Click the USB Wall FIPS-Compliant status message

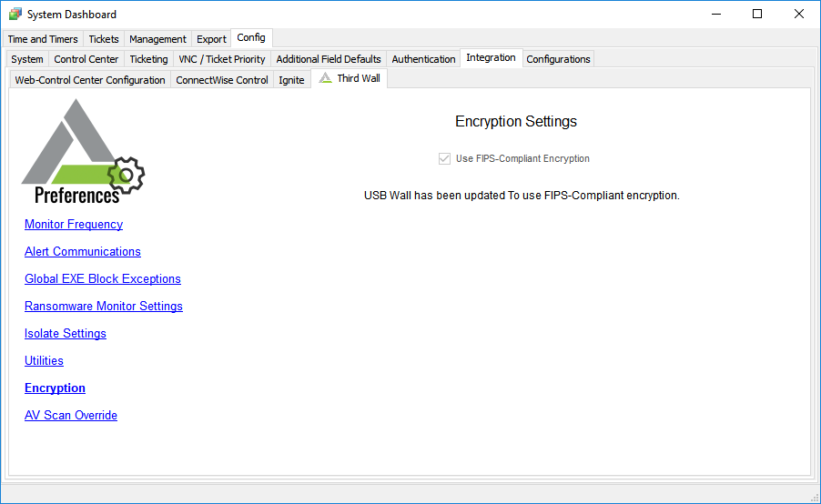click(x=522, y=196)
